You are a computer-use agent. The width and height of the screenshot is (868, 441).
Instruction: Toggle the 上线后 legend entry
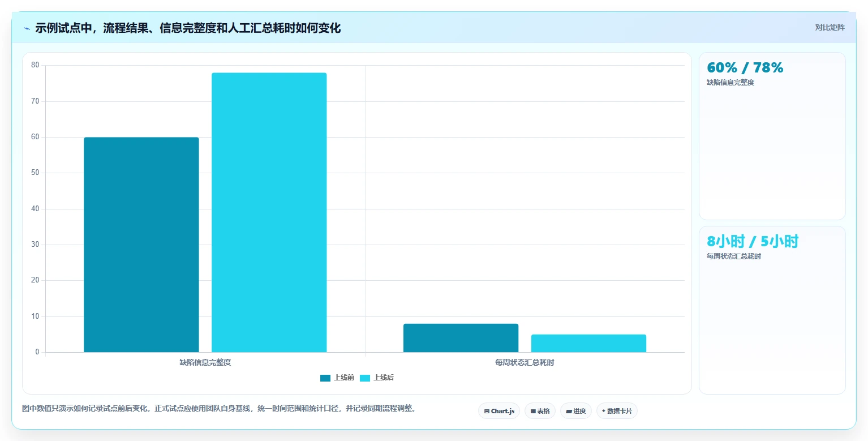377,378
